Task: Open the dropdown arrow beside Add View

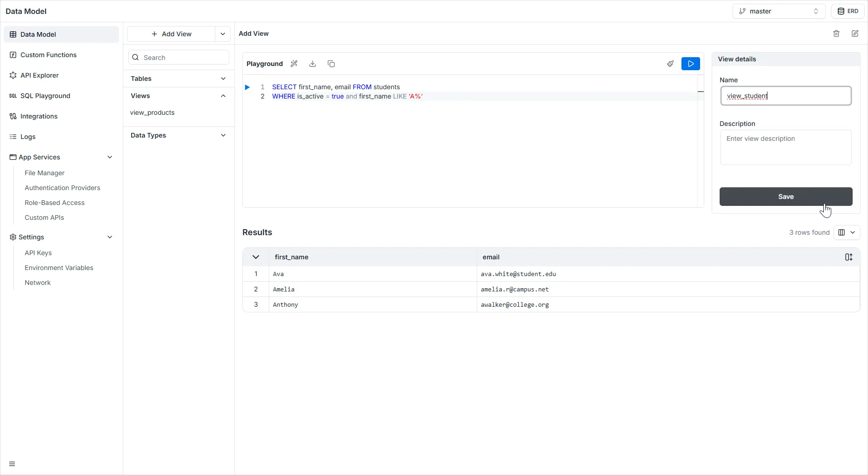Action: pyautogui.click(x=223, y=34)
